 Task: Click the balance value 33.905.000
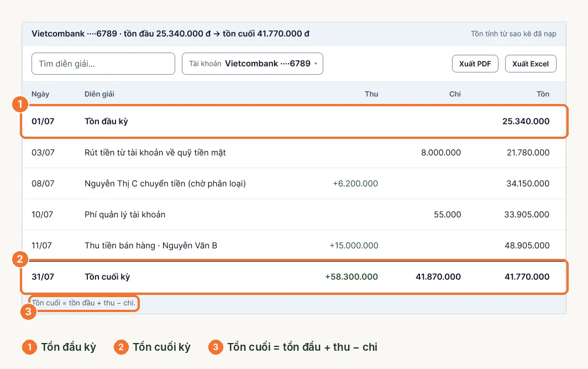[x=527, y=214]
